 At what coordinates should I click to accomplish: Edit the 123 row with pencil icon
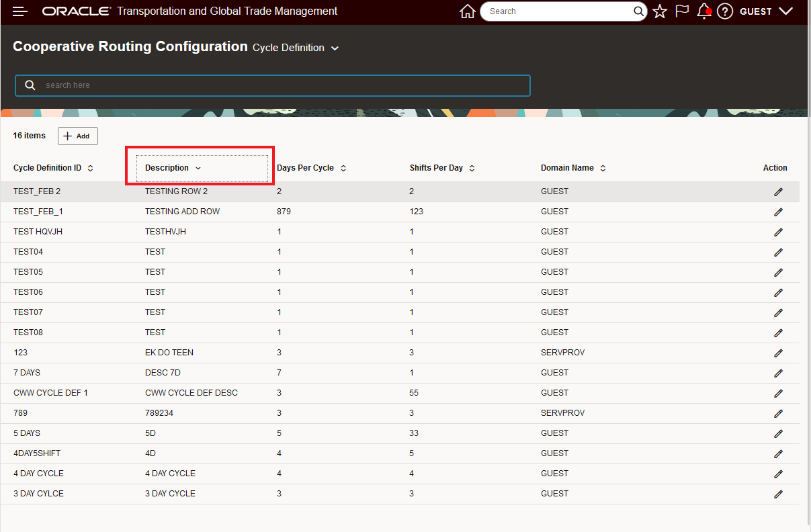click(778, 353)
